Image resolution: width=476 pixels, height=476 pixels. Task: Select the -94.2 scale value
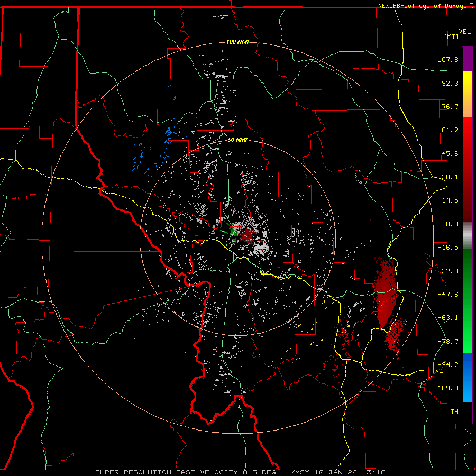[x=448, y=365]
